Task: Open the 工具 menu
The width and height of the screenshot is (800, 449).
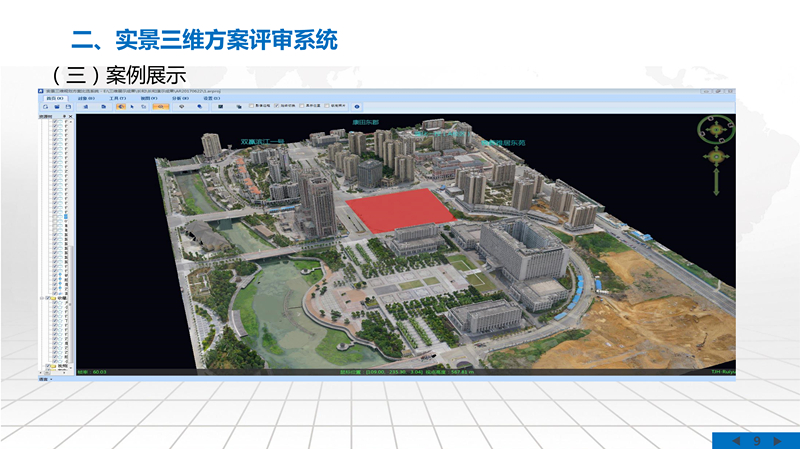Action: tap(117, 98)
